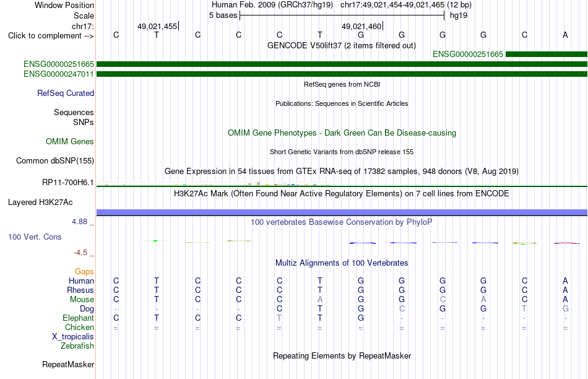The width and height of the screenshot is (588, 379).
Task: Click the X_tropicalis species label
Action: (73, 337)
